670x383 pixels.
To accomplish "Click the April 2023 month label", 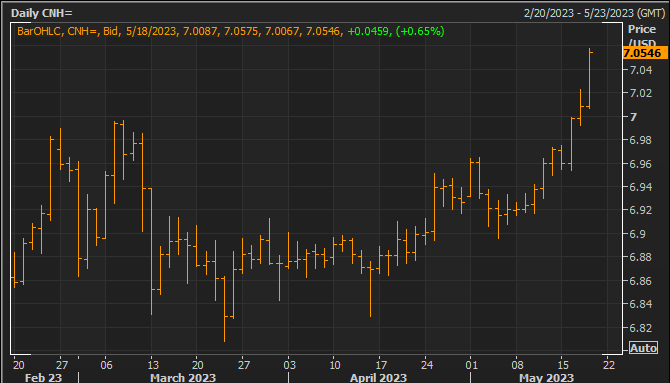I will pos(378,378).
